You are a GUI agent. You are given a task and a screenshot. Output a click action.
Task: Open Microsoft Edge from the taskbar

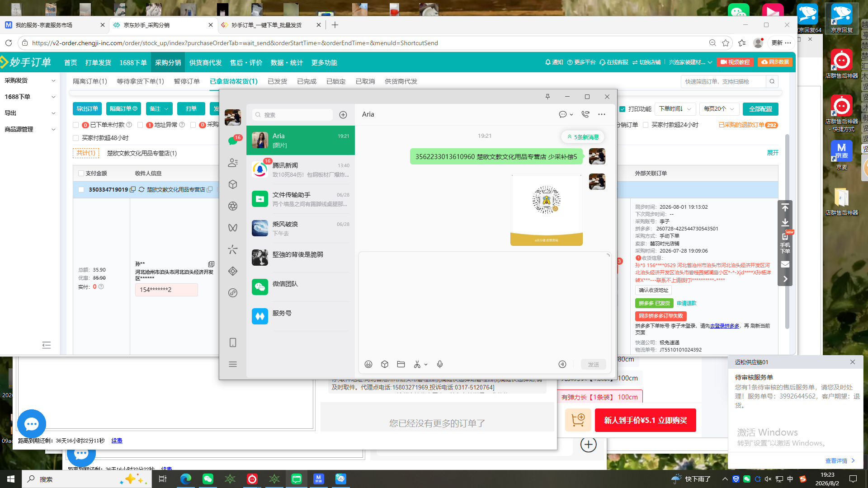tap(186, 479)
